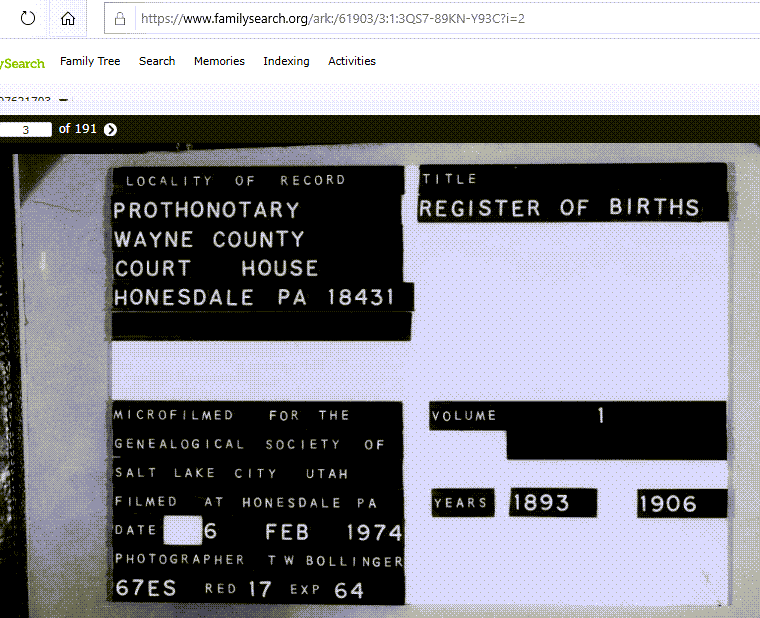Open the Memories menu
760x618 pixels.
pyautogui.click(x=219, y=61)
